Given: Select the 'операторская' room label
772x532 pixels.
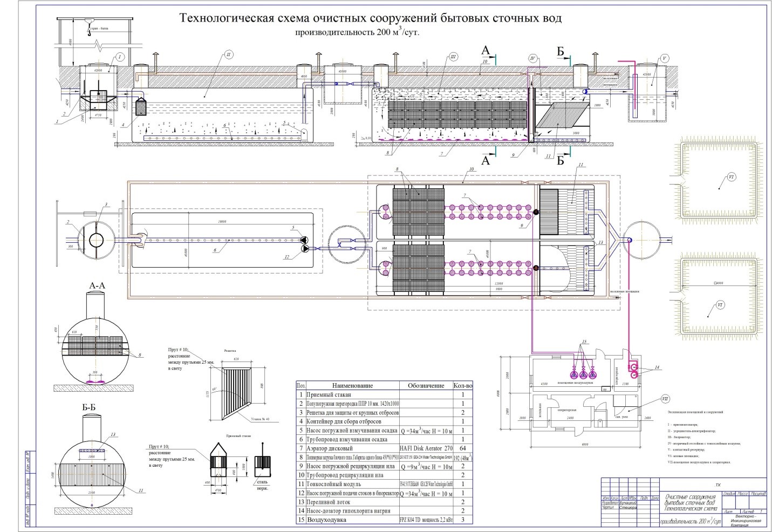Looking at the screenshot, I should (567, 410).
